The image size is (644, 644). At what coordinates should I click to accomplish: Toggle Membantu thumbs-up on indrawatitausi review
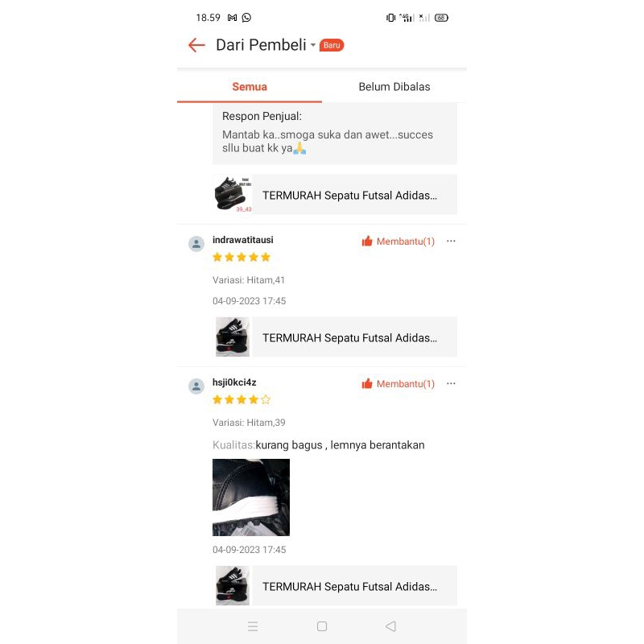point(398,241)
